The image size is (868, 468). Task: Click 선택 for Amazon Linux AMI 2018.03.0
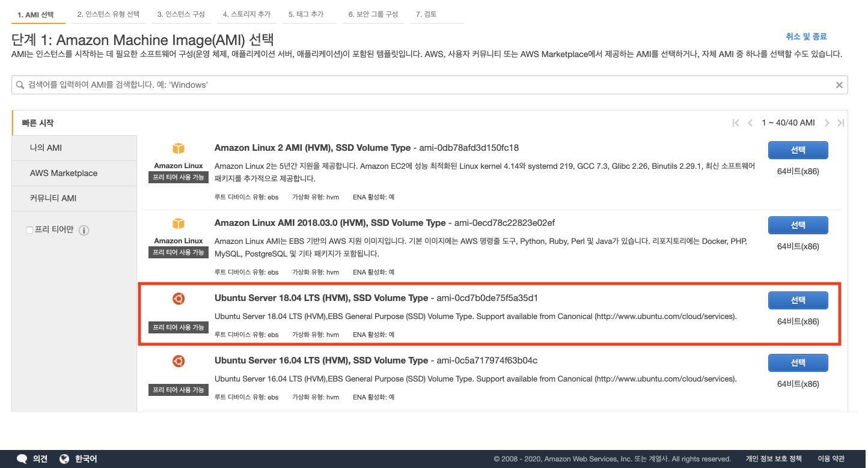click(798, 225)
